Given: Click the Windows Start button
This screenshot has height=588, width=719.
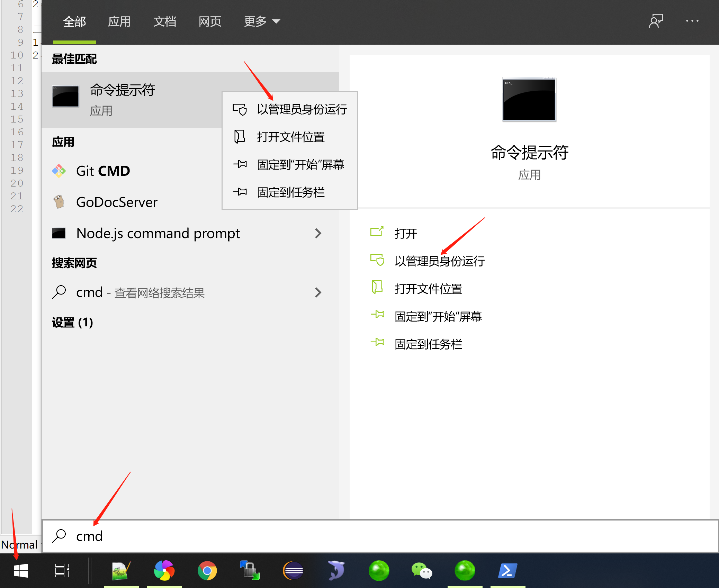Looking at the screenshot, I should [21, 570].
